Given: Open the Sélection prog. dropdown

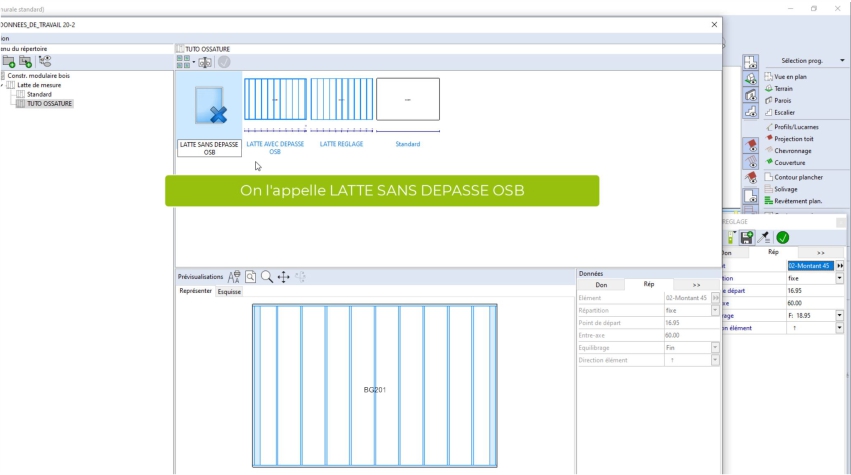Looking at the screenshot, I should click(842, 61).
